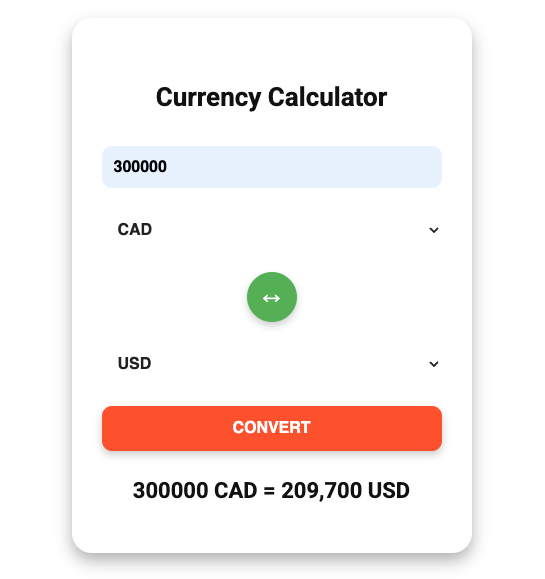Click the 209,700 USD converted amount

(x=345, y=491)
